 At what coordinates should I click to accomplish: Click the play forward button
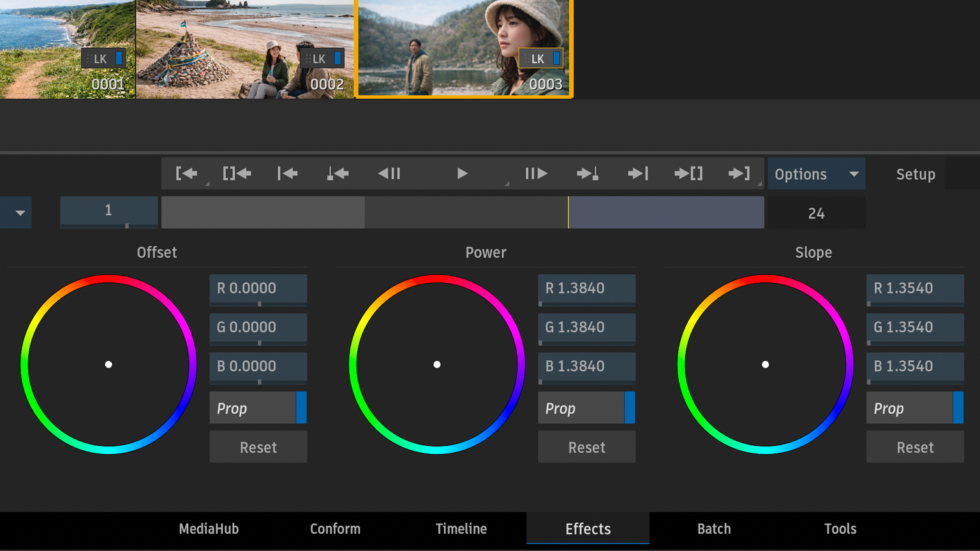coord(462,173)
